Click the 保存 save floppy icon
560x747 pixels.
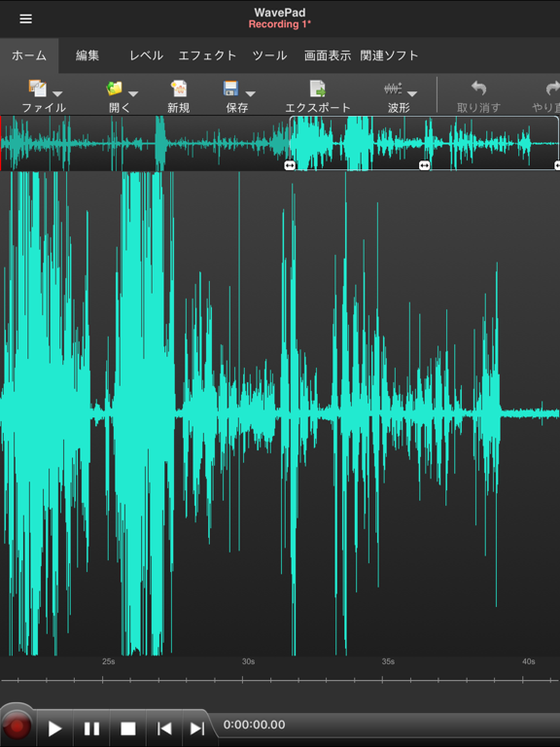(x=231, y=89)
